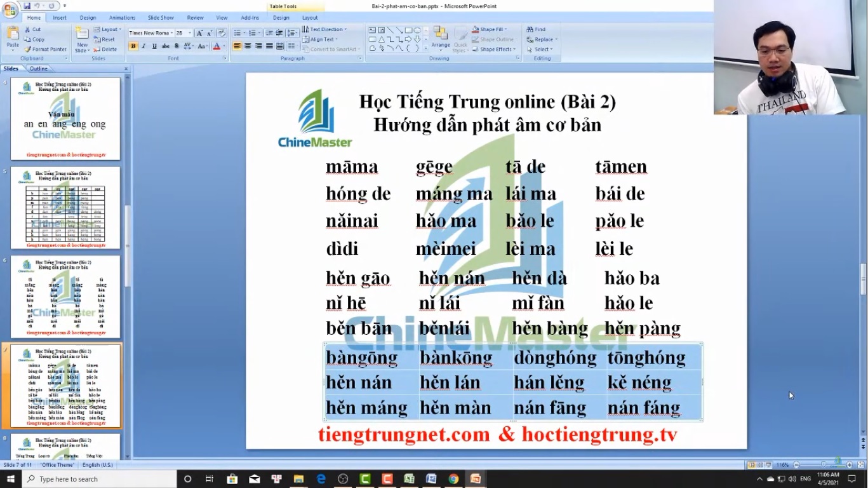The height and width of the screenshot is (493, 868).
Task: Open the font size dropdown
Action: point(189,33)
